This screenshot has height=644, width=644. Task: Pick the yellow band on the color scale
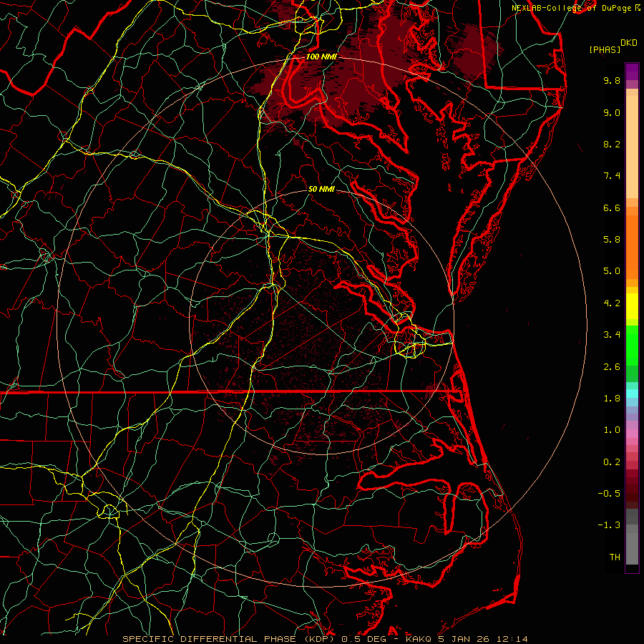[x=632, y=306]
